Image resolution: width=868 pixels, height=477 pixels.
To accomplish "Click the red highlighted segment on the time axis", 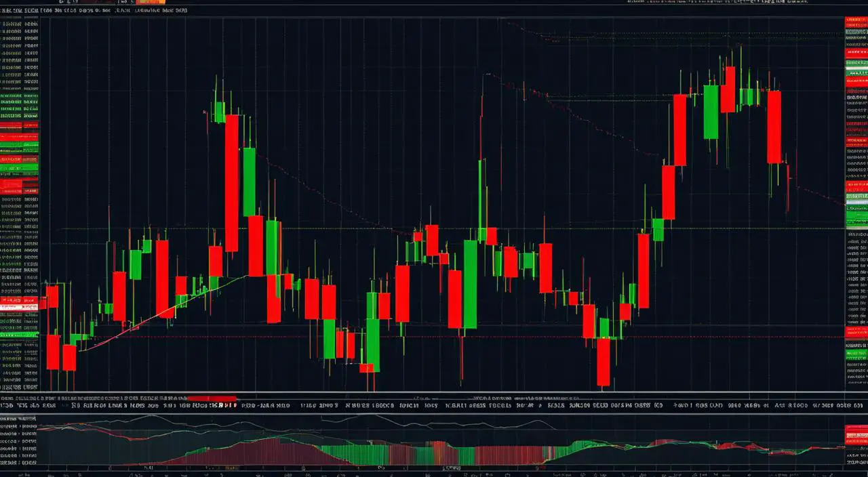I will pos(212,399).
